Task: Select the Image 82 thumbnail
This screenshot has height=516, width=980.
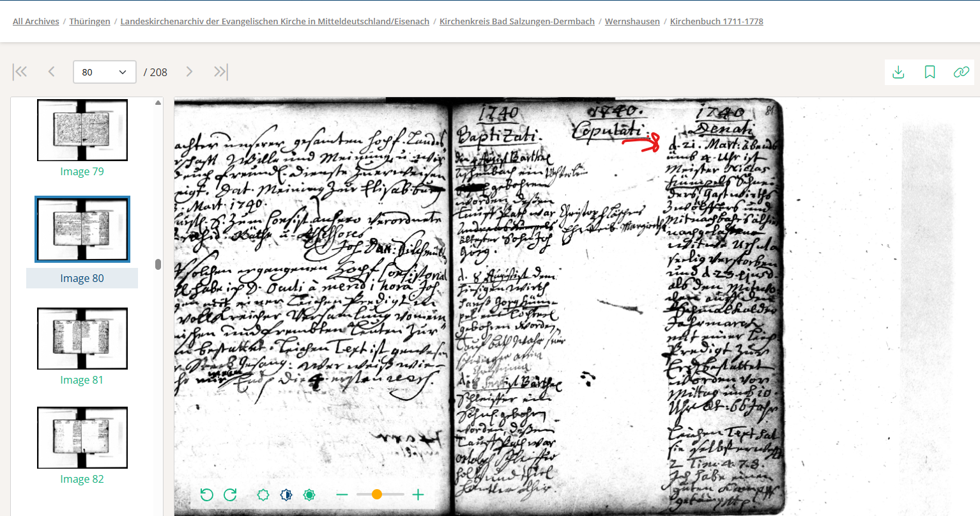Action: click(82, 437)
